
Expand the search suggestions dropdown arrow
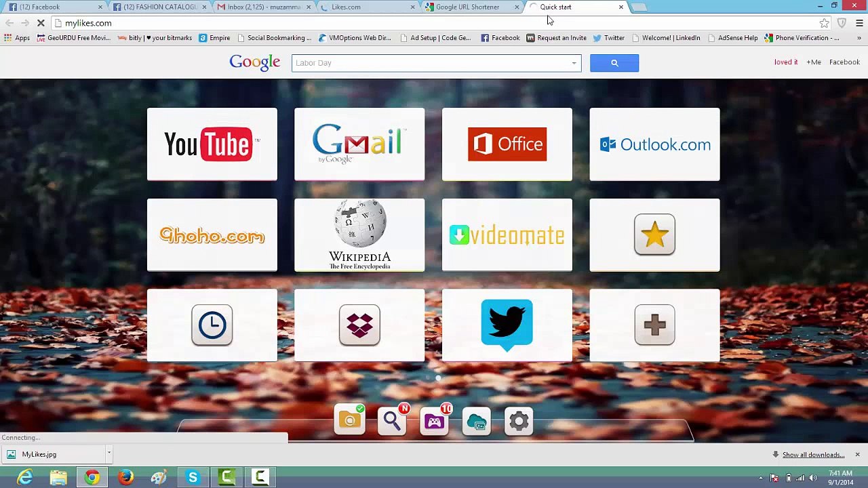pos(574,63)
